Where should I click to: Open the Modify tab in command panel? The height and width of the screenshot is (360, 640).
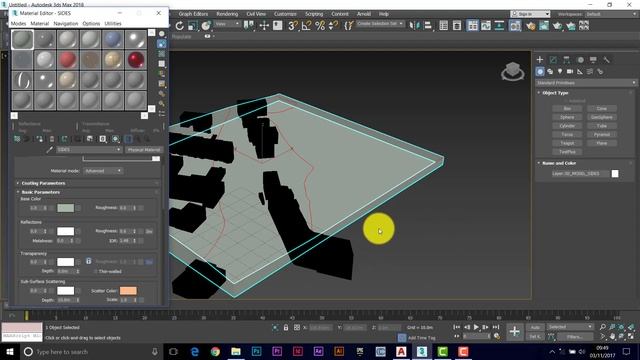(553, 60)
